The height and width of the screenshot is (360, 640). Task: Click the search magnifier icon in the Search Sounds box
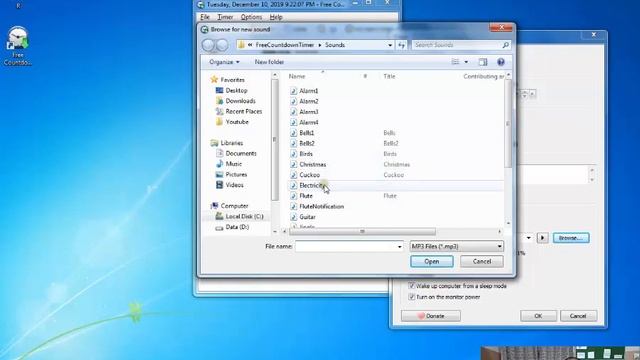click(505, 45)
